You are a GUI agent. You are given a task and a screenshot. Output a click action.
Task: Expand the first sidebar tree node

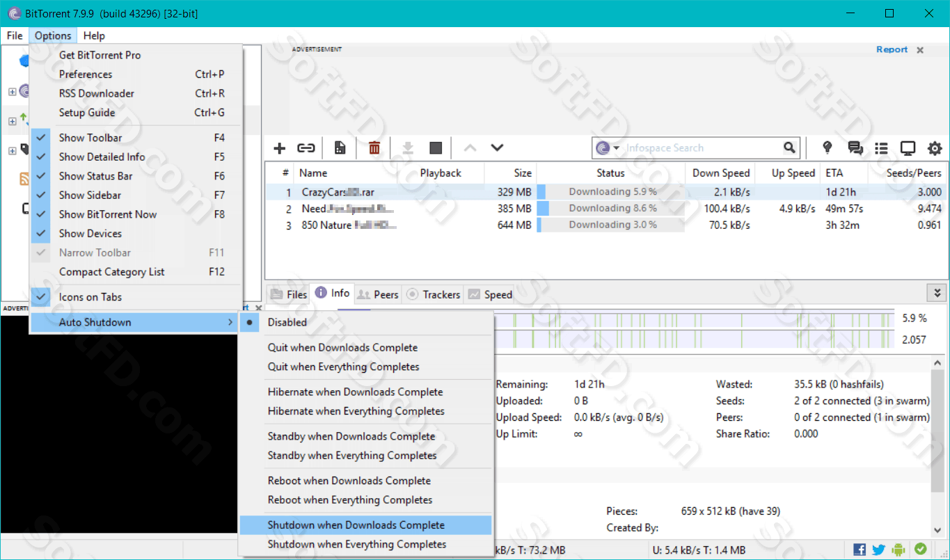12,92
